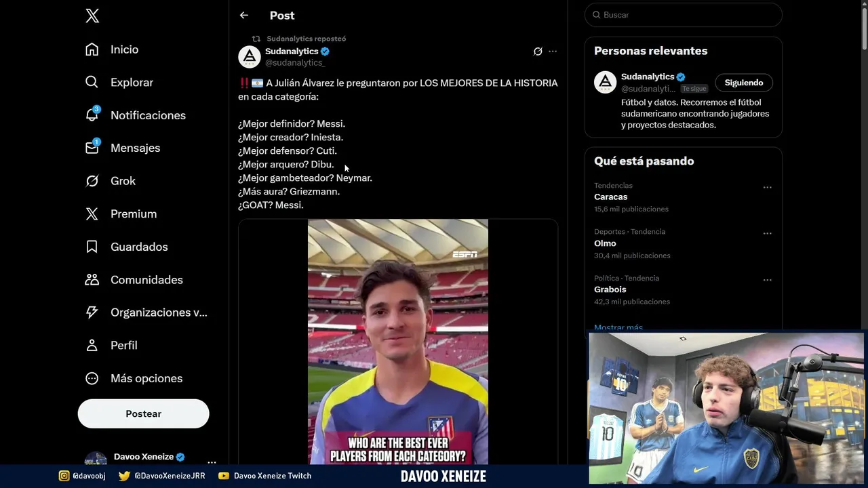This screenshot has height=488, width=868.
Task: Click the '¿GOAT? Messi.' line
Action: tap(271, 205)
